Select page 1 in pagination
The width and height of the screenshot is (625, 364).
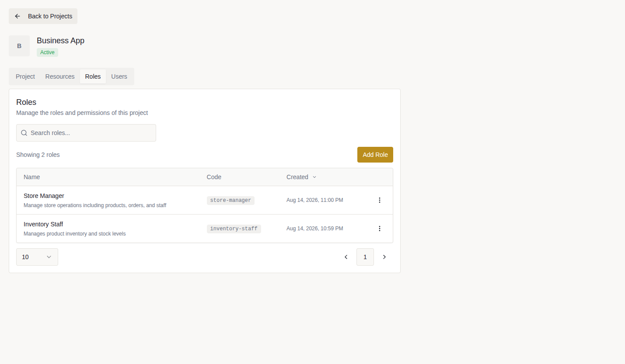click(x=365, y=257)
